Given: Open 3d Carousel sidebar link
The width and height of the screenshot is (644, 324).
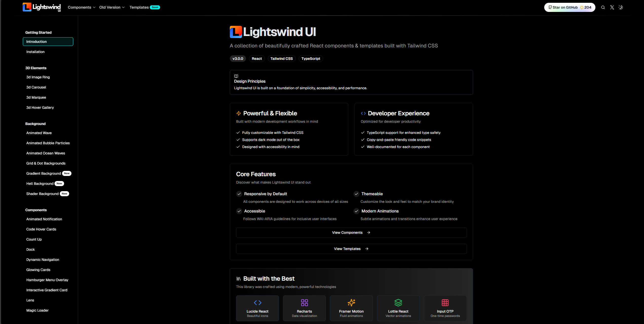Looking at the screenshot, I should pos(36,87).
